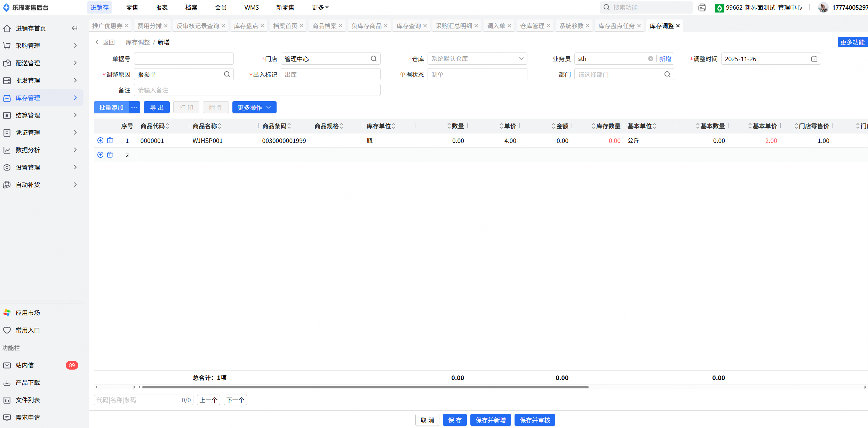Open the 报表 top menu
Image resolution: width=868 pixels, height=428 pixels.
coord(161,7)
